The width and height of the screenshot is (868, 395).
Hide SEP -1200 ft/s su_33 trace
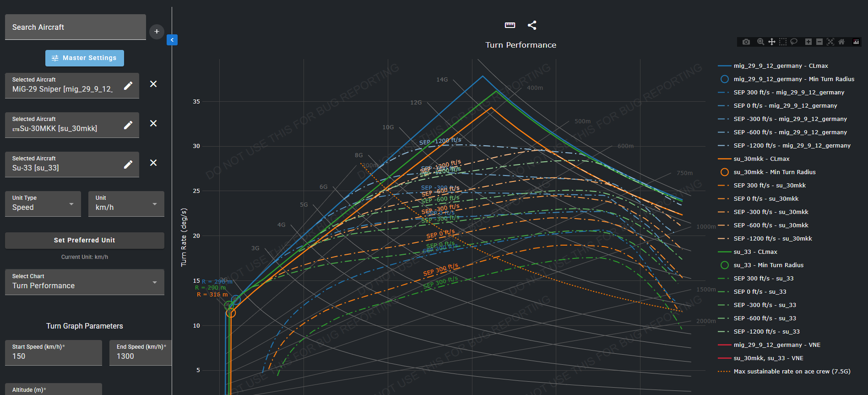[x=759, y=332]
